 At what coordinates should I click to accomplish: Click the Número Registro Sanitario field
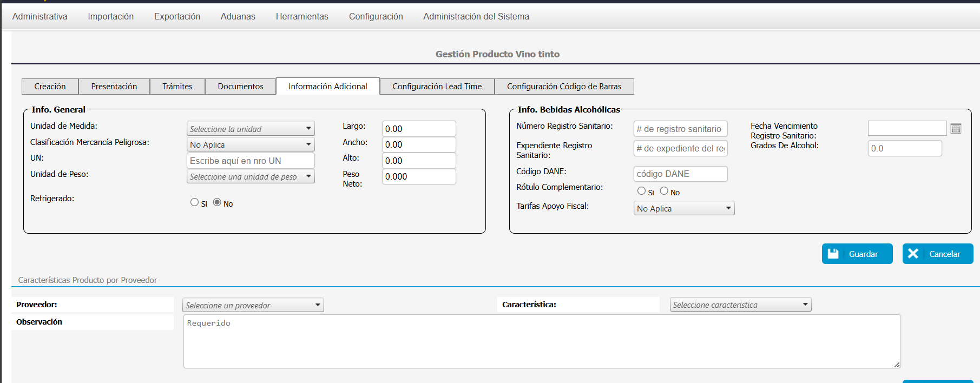(x=680, y=129)
